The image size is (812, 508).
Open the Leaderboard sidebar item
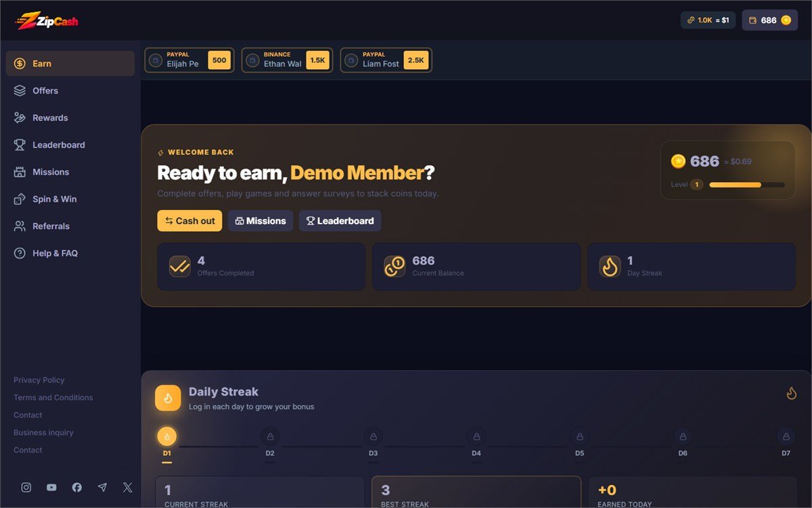click(70, 145)
